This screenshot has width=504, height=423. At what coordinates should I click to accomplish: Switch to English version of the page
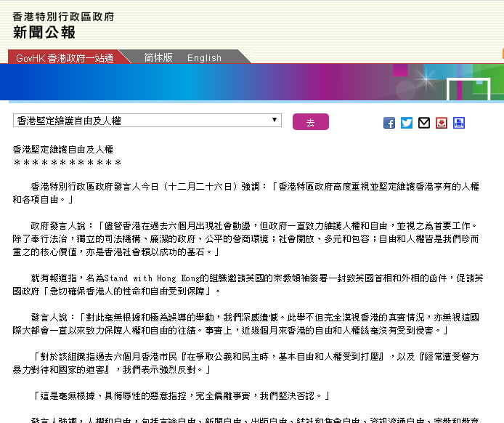point(204,57)
